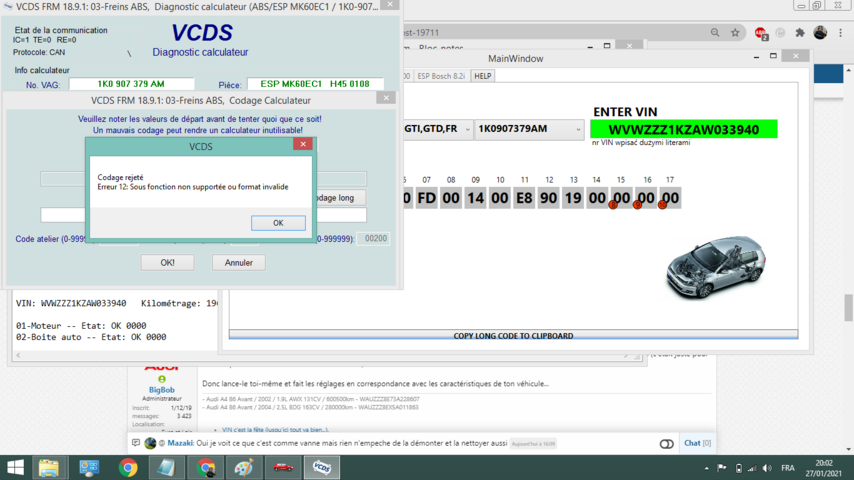Toggle the chat switch next to Chat [0]
854x480 pixels.
(667, 444)
